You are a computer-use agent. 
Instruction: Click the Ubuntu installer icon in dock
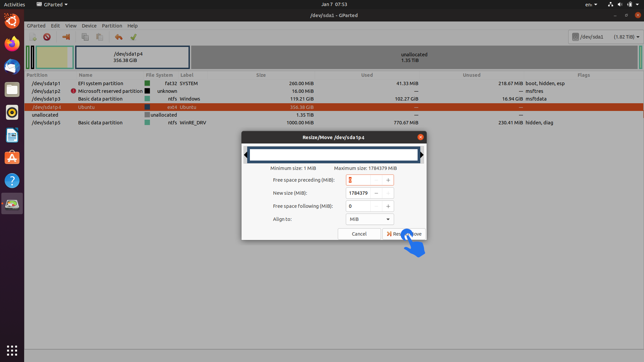point(12,21)
